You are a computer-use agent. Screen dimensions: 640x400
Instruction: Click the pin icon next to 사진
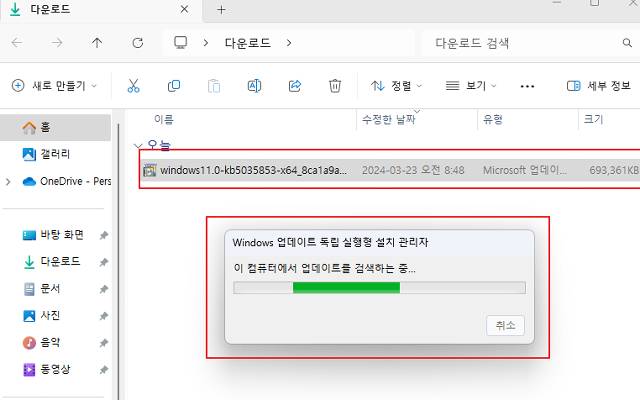(x=104, y=316)
